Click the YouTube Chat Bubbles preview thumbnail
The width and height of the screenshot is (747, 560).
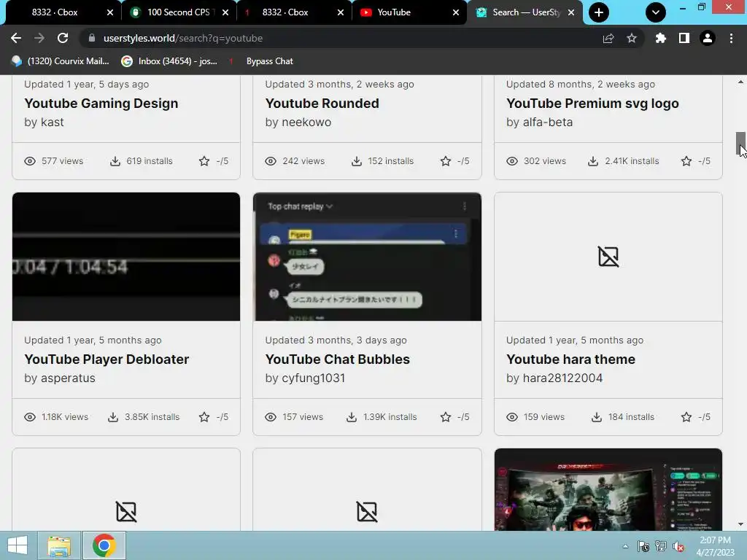368,257
